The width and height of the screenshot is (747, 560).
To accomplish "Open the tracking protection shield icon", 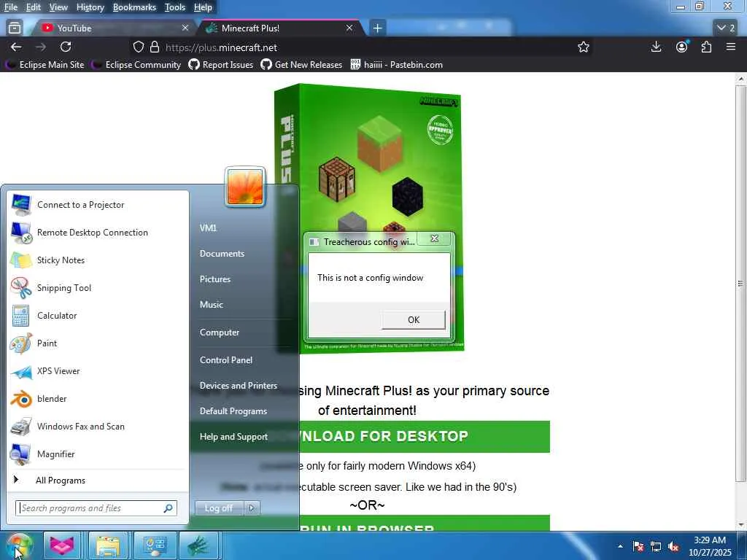I will (138, 47).
